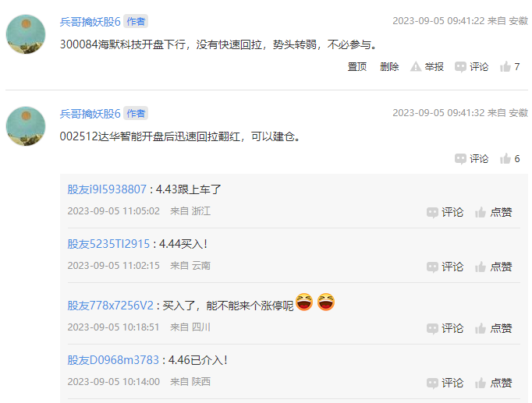Open 兵哥擒妖股6 profile from second post
Image resolution: width=532 pixels, height=403 pixels.
click(x=90, y=114)
